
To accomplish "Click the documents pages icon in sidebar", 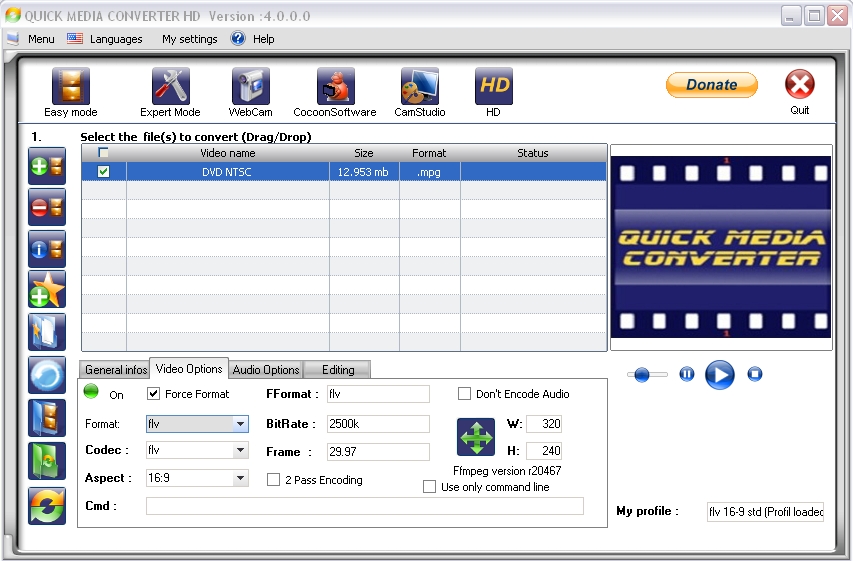I will pos(47,332).
